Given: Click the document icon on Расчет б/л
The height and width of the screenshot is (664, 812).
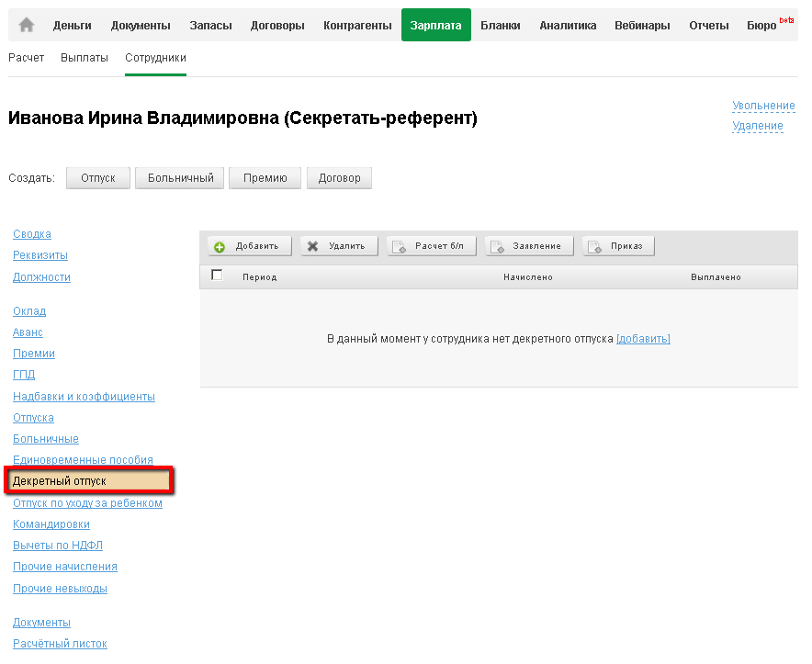Looking at the screenshot, I should pos(399,246).
